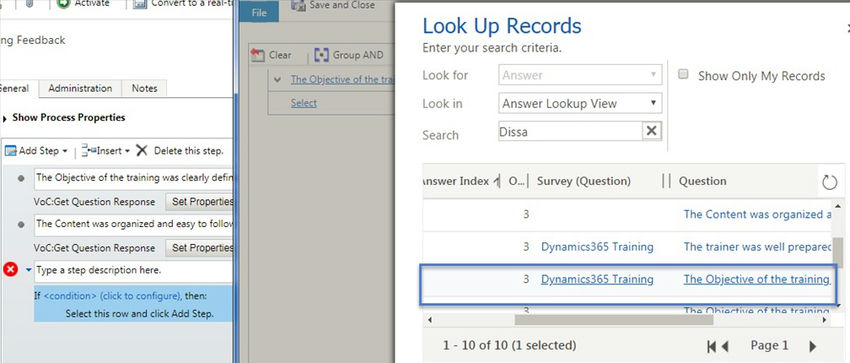Click Type a step description here field
Screen dimensions: 850x363
pyautogui.click(x=133, y=270)
